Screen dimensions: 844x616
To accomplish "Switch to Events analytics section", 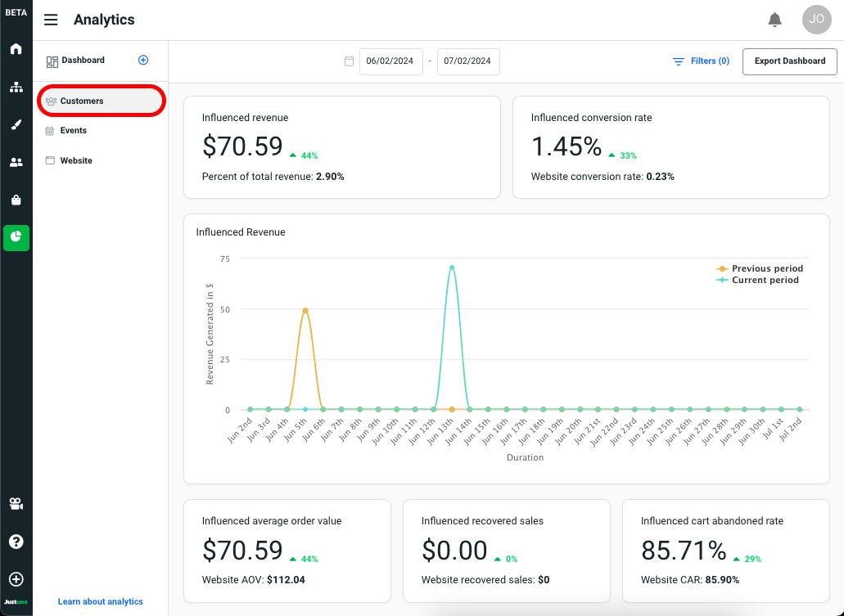I will pos(73,131).
